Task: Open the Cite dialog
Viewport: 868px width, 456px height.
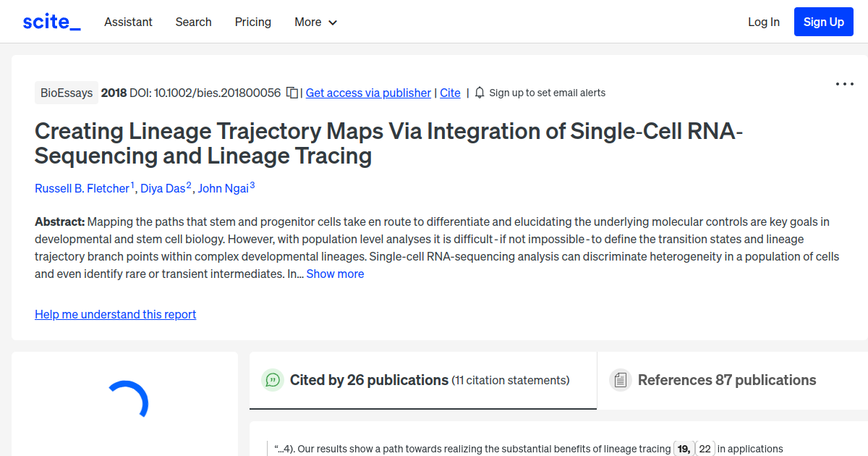Action: (x=450, y=93)
